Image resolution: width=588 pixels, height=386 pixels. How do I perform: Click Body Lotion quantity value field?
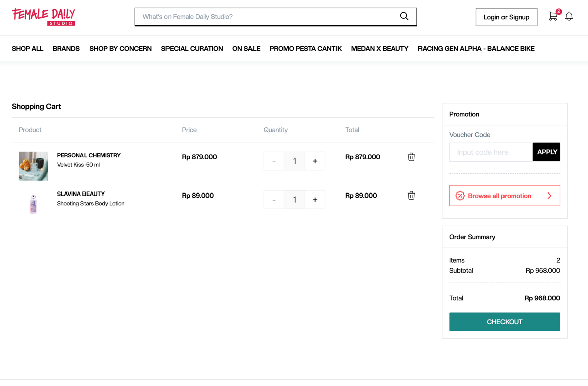click(x=294, y=200)
